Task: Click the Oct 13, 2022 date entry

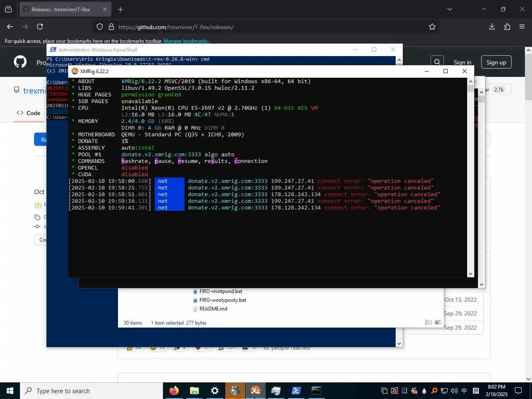Action: click(x=461, y=300)
